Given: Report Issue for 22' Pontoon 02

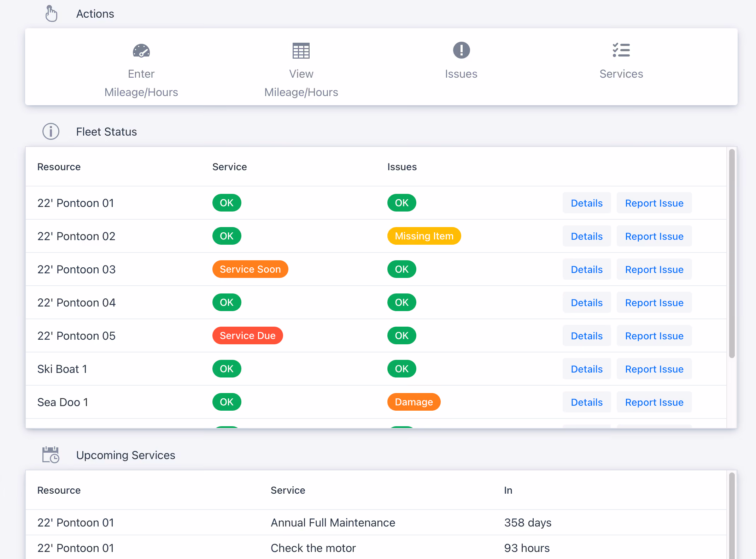Looking at the screenshot, I should click(x=654, y=236).
